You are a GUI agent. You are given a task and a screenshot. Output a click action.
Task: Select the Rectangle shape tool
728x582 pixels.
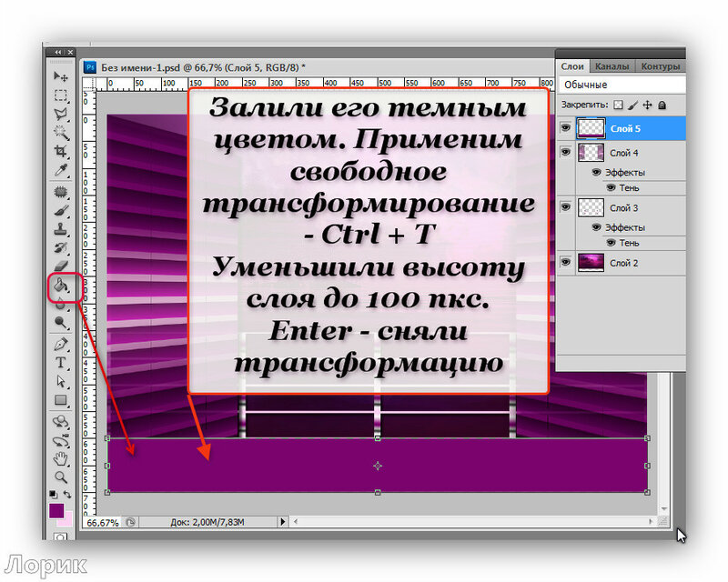click(x=61, y=400)
